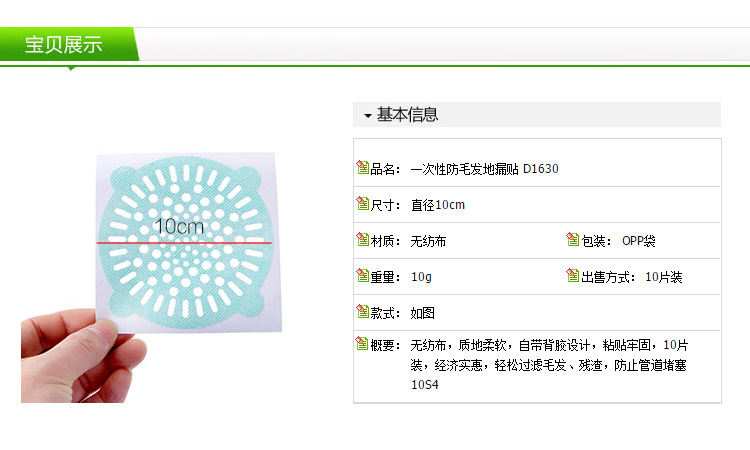Click the 10片装 sale method value
The height and width of the screenshot is (450, 750).
coord(664,277)
